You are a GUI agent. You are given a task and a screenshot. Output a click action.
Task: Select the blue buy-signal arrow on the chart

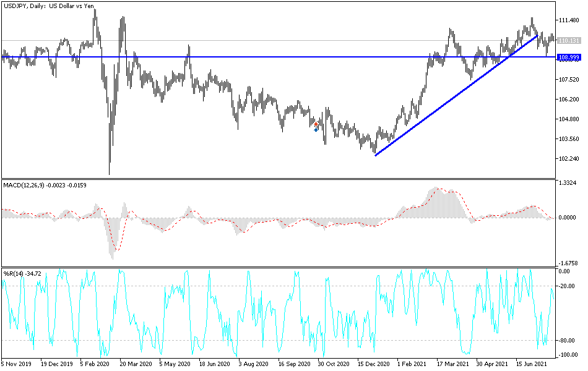316,130
